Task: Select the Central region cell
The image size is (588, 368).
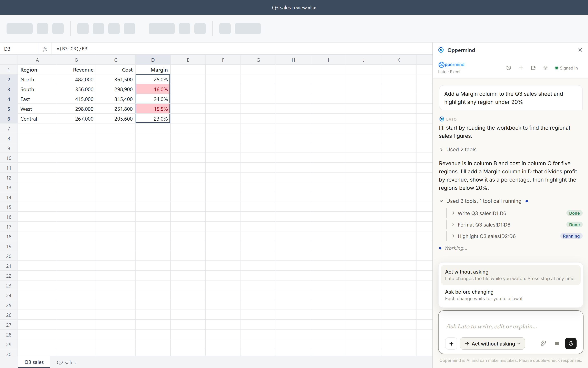Action: (x=37, y=119)
